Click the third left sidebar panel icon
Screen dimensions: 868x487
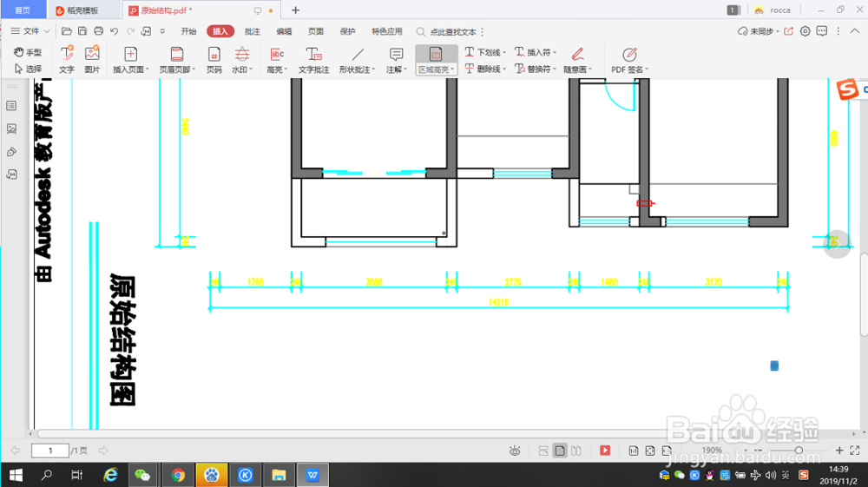(x=11, y=152)
